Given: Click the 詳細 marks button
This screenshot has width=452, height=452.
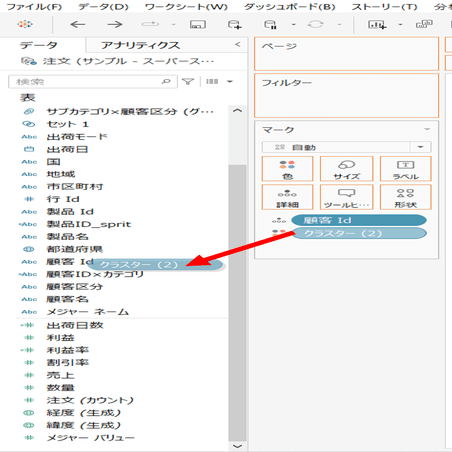Looking at the screenshot, I should point(287,197).
